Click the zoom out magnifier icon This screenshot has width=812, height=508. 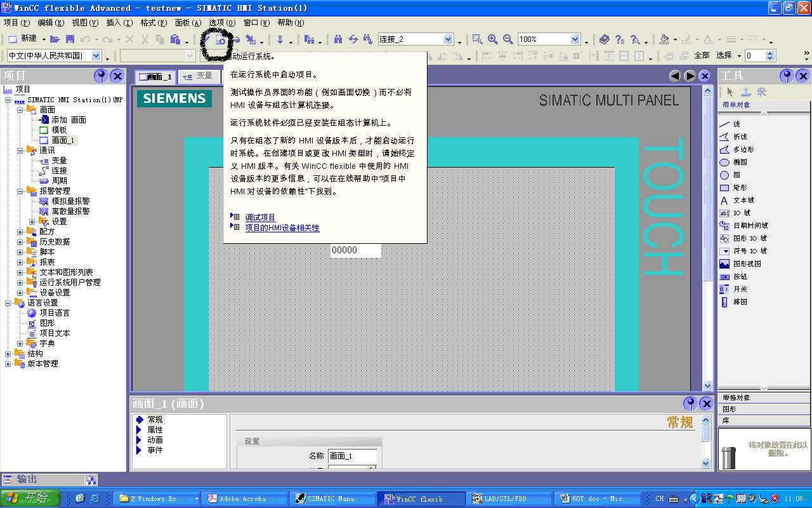507,39
